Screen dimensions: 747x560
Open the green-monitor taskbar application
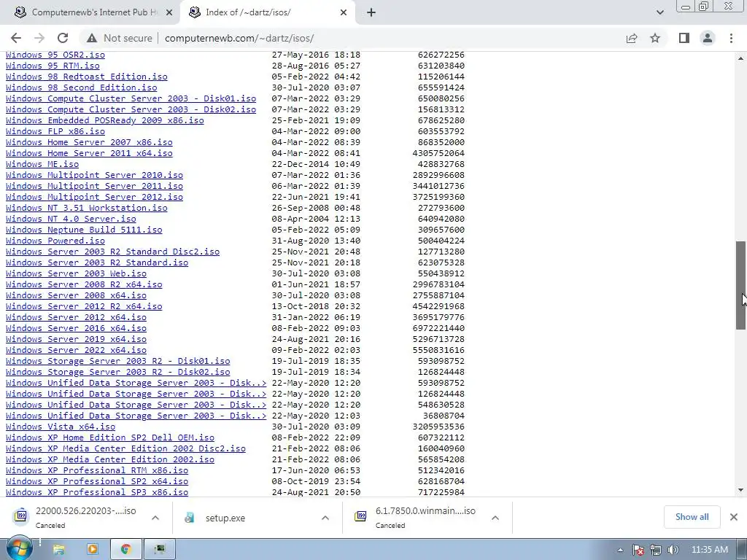coord(160,550)
